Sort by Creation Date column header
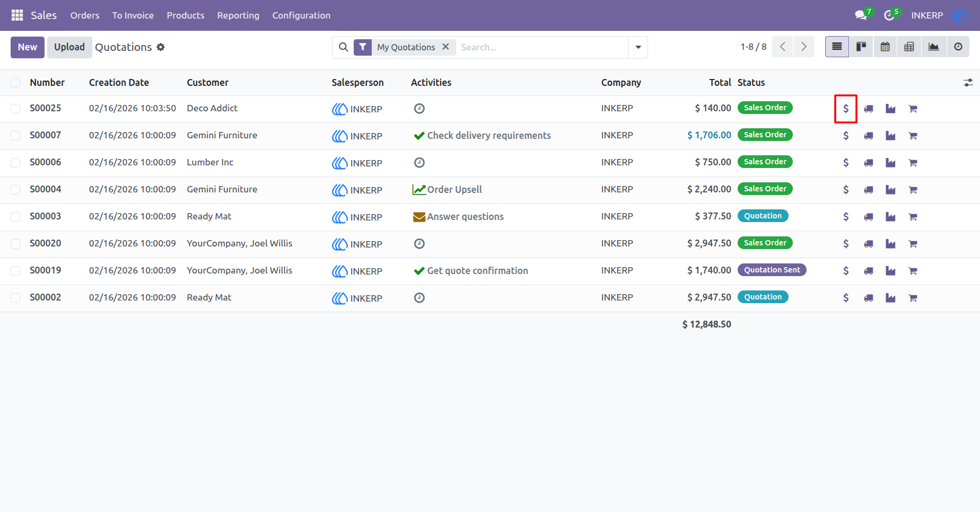Screen dimensions: 980x512 (119, 83)
